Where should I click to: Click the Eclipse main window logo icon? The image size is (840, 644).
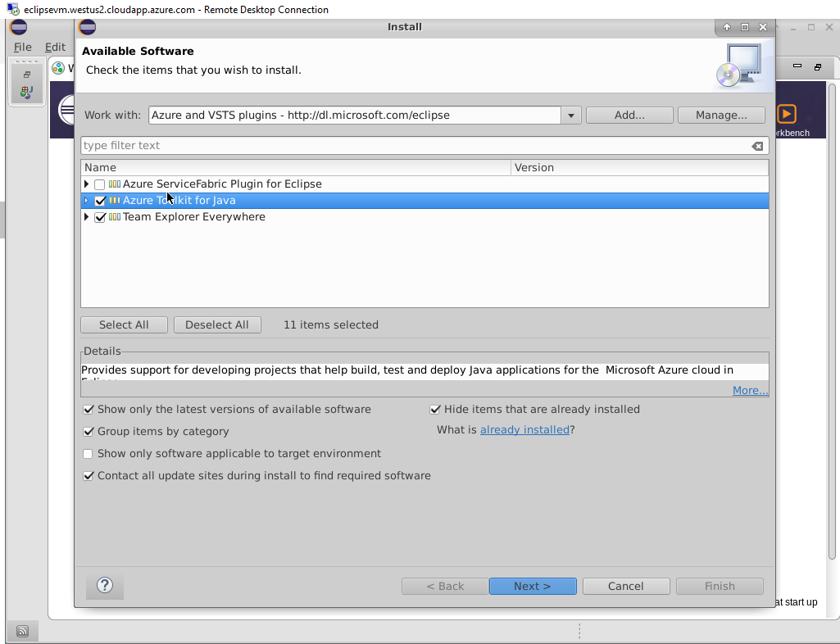click(x=19, y=27)
